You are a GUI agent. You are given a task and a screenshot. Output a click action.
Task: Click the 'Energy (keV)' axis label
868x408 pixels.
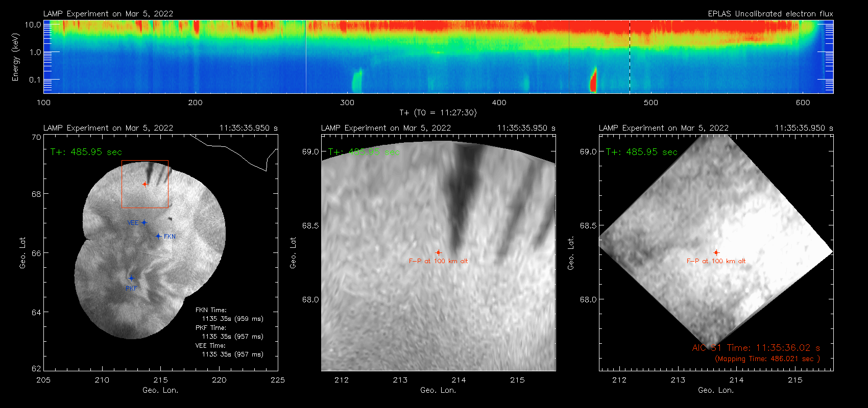[x=15, y=57]
